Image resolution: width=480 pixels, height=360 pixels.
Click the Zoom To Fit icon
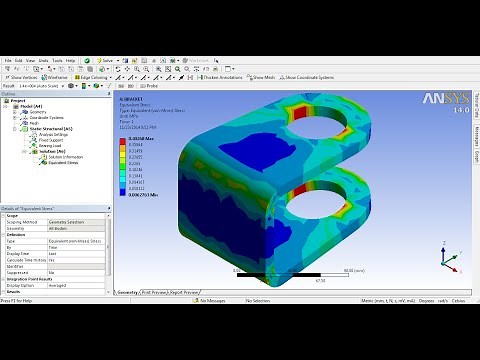click(x=159, y=69)
